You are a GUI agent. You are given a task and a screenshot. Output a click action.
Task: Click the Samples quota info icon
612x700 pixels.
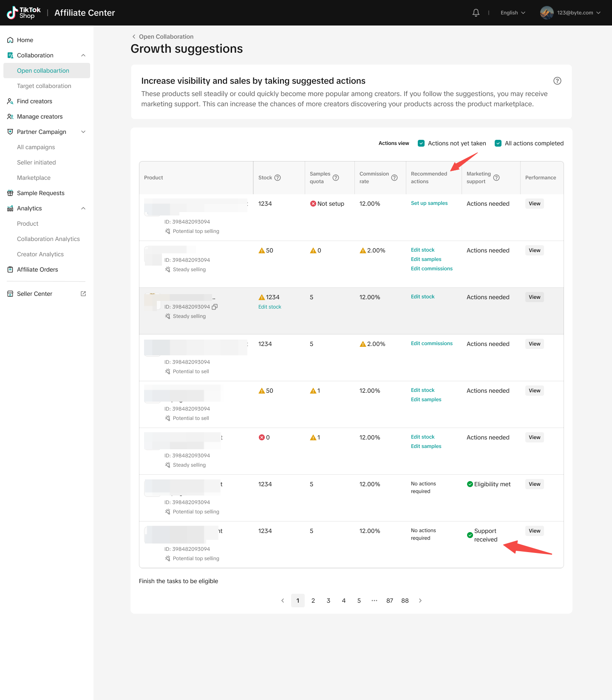tap(336, 178)
